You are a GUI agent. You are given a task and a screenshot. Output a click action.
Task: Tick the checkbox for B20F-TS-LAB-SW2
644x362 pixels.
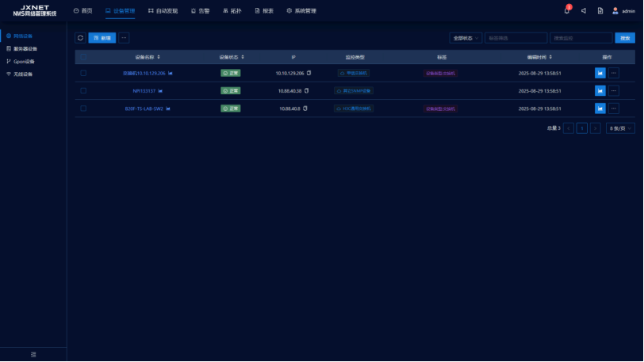pos(83,109)
